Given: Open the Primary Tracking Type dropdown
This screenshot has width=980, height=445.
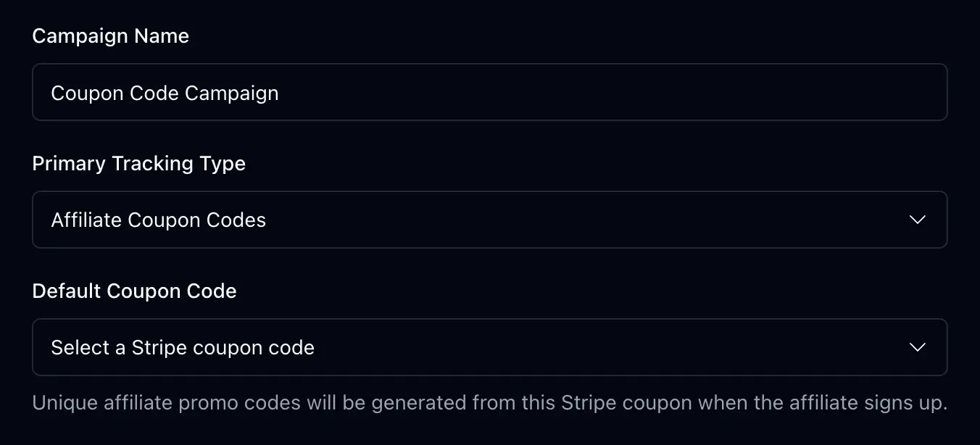Looking at the screenshot, I should 489,220.
